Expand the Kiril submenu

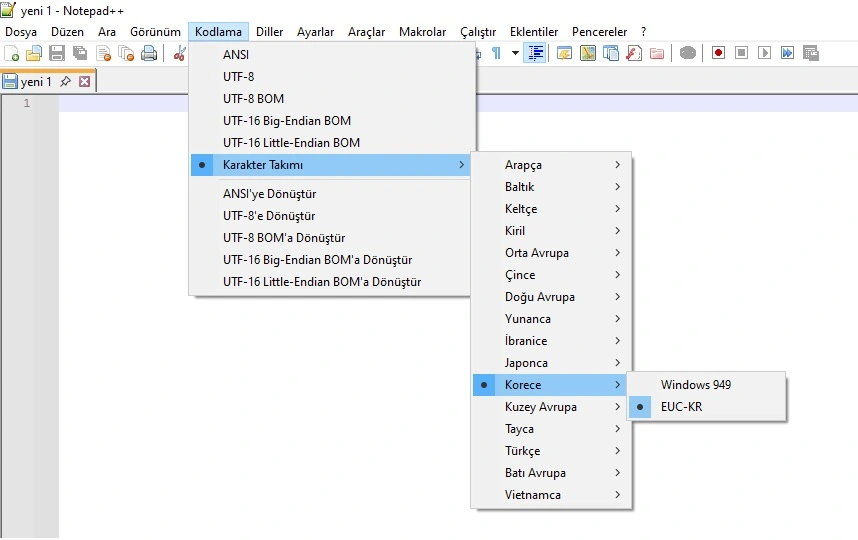[552, 231]
